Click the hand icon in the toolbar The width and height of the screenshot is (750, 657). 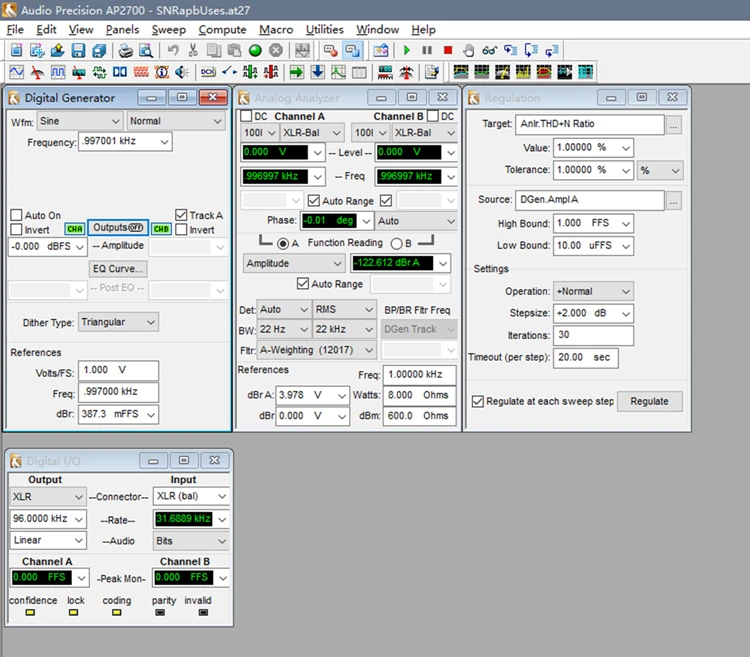click(469, 50)
